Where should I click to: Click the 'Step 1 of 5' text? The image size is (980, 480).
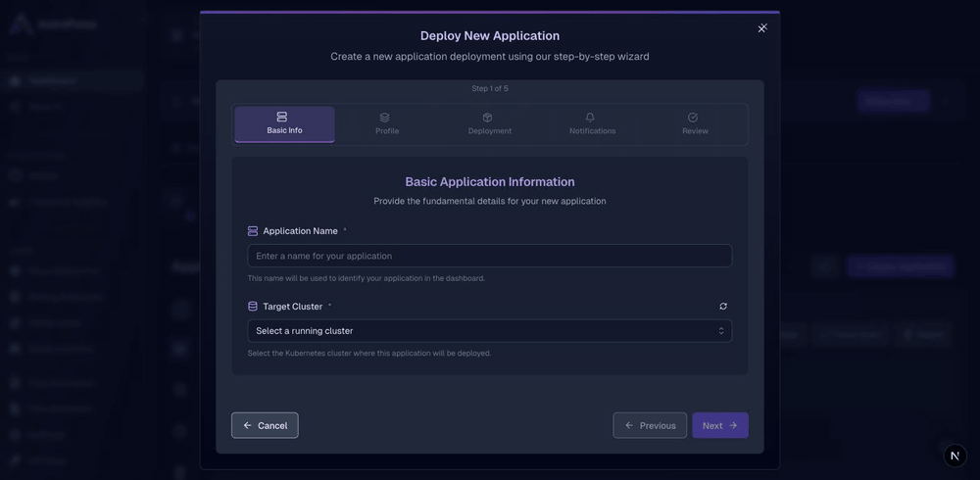[x=489, y=89]
